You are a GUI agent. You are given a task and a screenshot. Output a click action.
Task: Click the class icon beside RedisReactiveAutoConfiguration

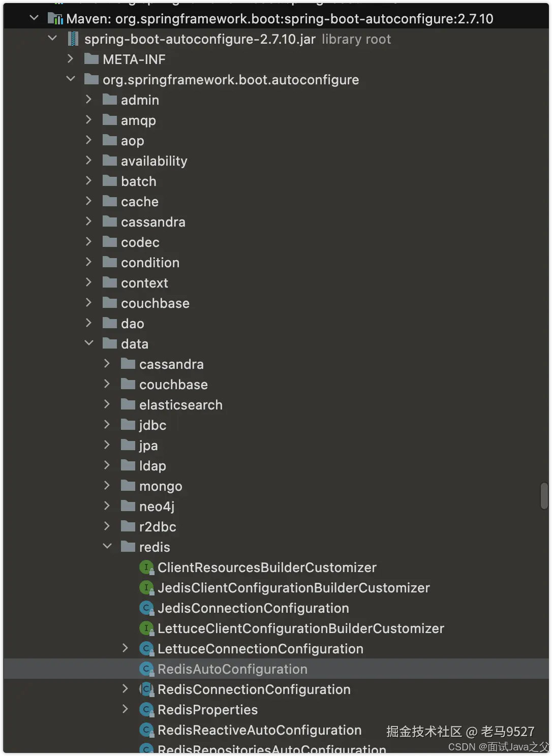coord(146,730)
